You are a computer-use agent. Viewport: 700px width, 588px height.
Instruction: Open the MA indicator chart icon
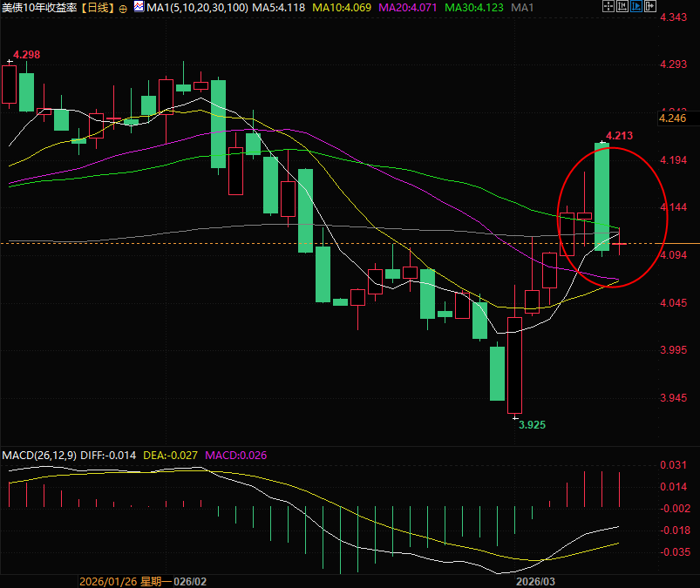coord(139,7)
